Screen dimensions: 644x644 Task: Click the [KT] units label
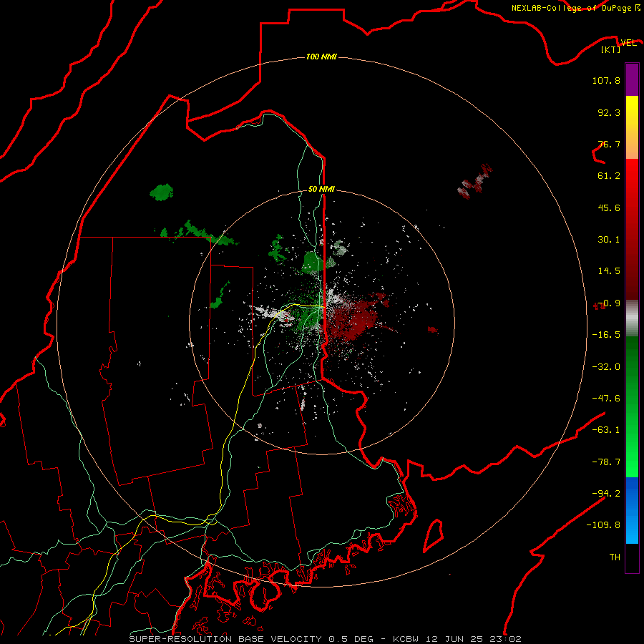coord(611,49)
